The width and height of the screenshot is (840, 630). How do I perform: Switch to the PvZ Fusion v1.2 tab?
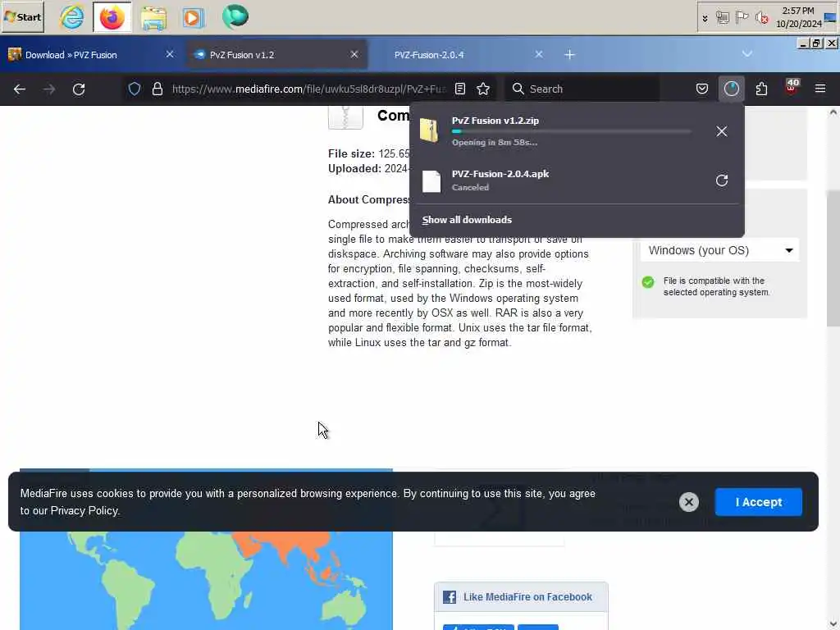[277, 55]
